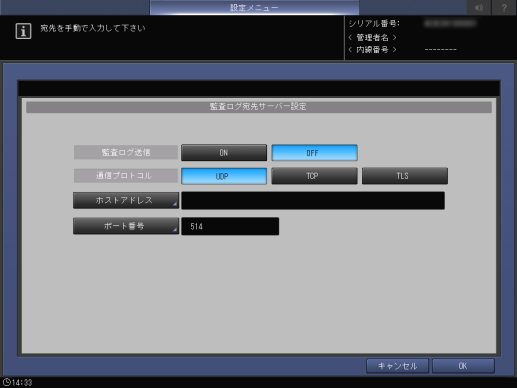Click the シリアル番号 label
Screen dimensions: 517x388
coord(374,24)
